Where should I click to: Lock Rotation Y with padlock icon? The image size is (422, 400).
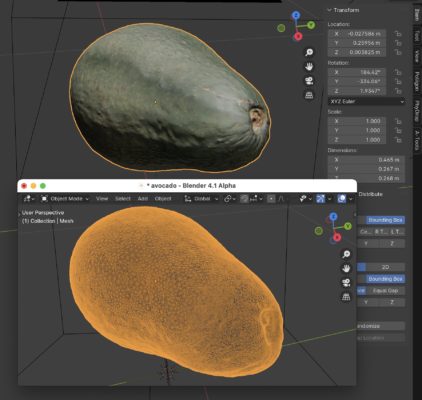[398, 82]
